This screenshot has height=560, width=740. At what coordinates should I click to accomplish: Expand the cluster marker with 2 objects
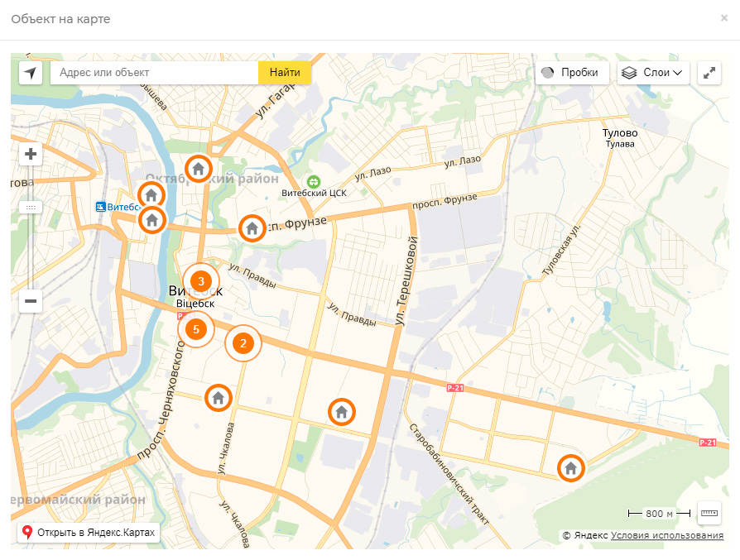pyautogui.click(x=243, y=343)
